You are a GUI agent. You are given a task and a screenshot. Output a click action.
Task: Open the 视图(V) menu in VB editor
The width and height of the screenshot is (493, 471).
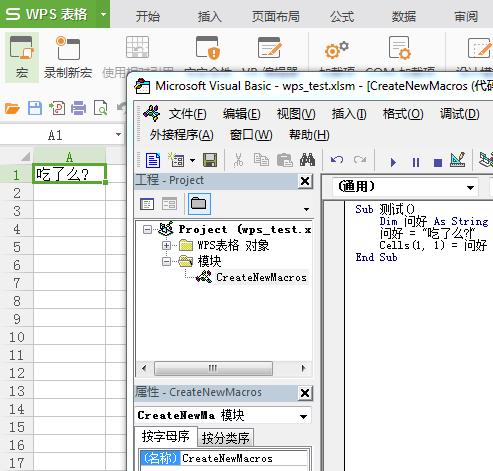point(296,114)
